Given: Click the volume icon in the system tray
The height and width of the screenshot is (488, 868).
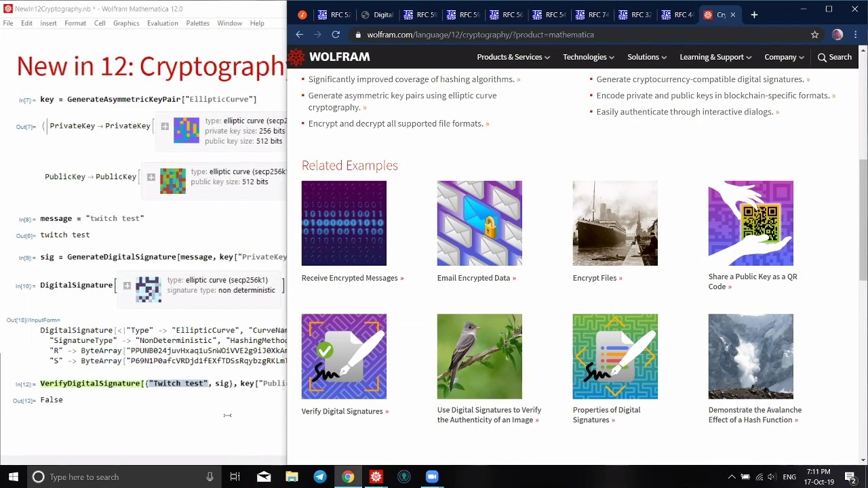Looking at the screenshot, I should 773,477.
